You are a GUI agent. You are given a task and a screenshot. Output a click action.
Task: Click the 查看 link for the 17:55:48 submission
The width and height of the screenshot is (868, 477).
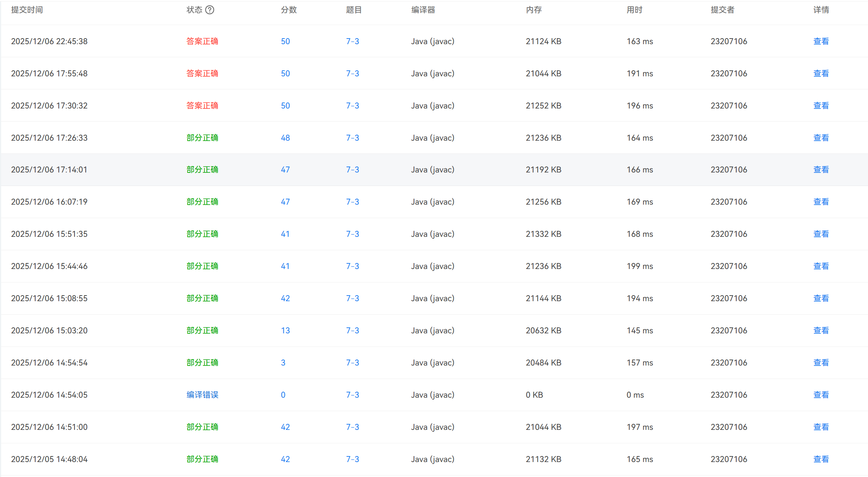coord(821,73)
